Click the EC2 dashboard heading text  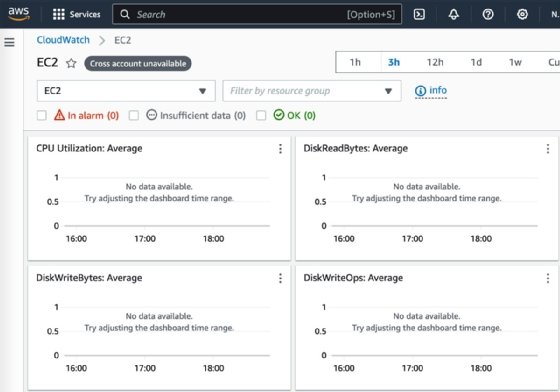coord(47,62)
